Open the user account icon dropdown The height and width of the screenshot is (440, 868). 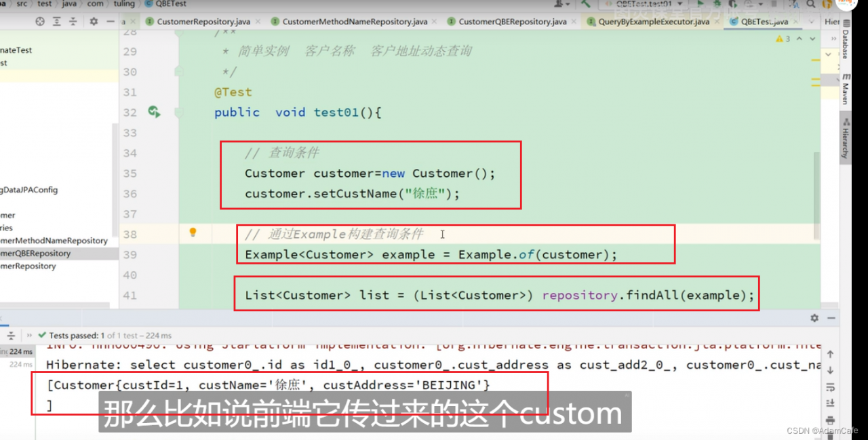[x=561, y=4]
